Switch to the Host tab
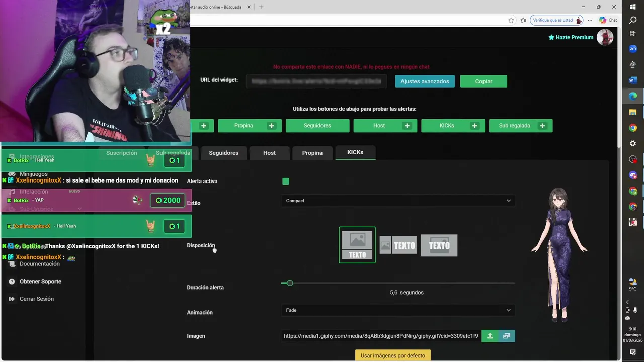Image resolution: width=644 pixels, height=362 pixels. click(x=269, y=153)
